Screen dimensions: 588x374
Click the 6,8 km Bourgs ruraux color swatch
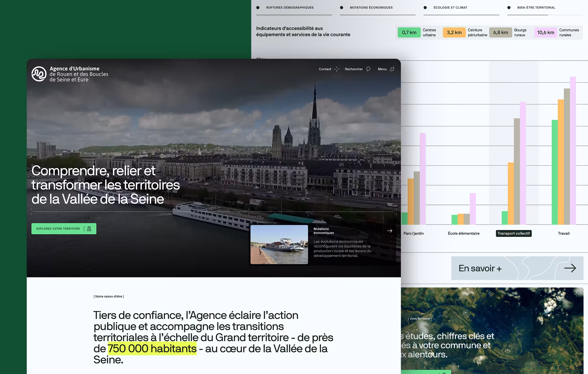click(500, 32)
